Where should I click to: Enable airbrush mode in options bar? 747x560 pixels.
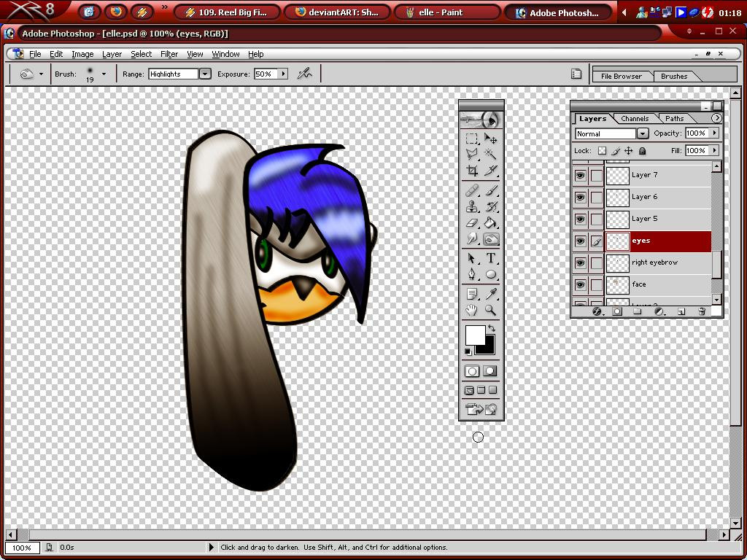[x=304, y=74]
